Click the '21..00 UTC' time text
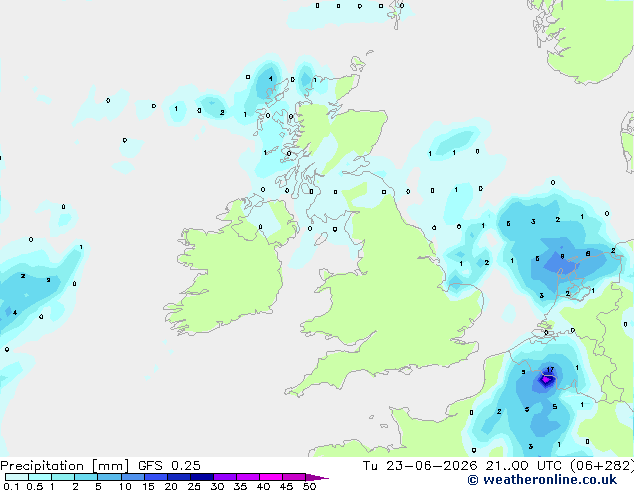Screen dimensions: 634x490 coord(524,466)
